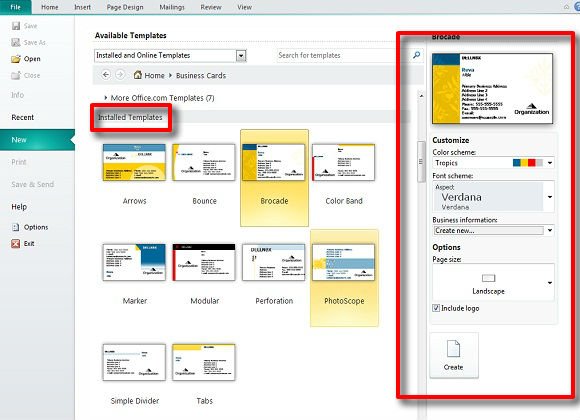Switch to the Mailings tab
Image resolution: width=580 pixels, height=420 pixels.
click(x=172, y=7)
